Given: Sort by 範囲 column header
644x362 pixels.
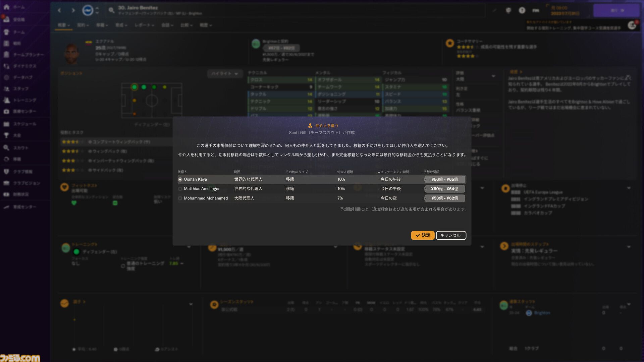Looking at the screenshot, I should (237, 172).
